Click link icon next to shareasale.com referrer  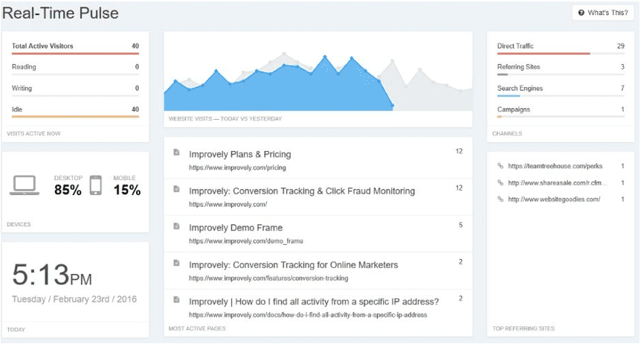(x=500, y=182)
